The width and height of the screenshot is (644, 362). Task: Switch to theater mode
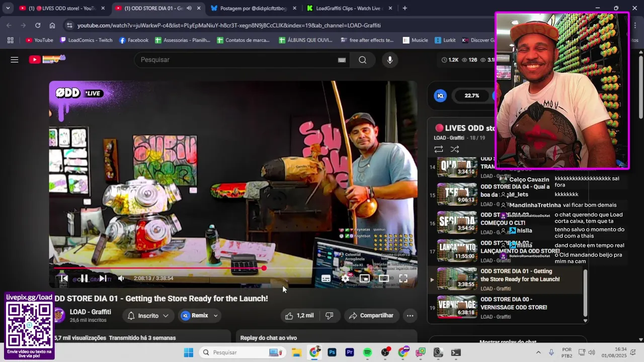(x=384, y=278)
